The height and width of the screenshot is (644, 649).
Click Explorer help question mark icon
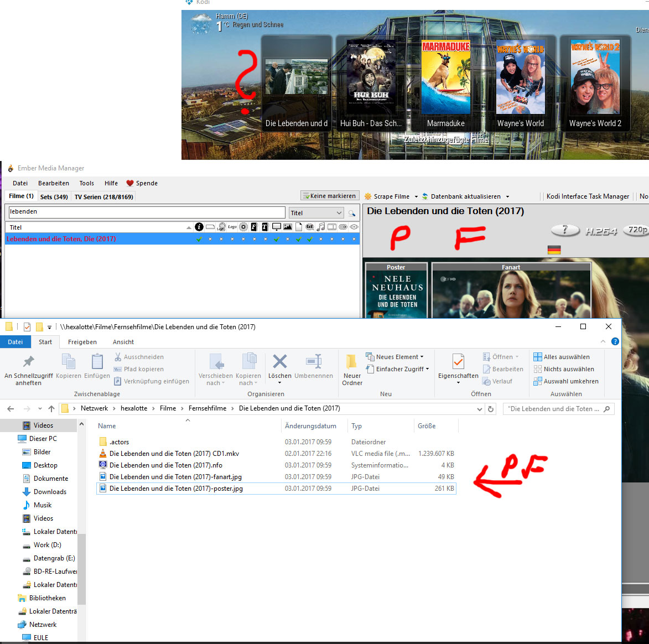[615, 341]
